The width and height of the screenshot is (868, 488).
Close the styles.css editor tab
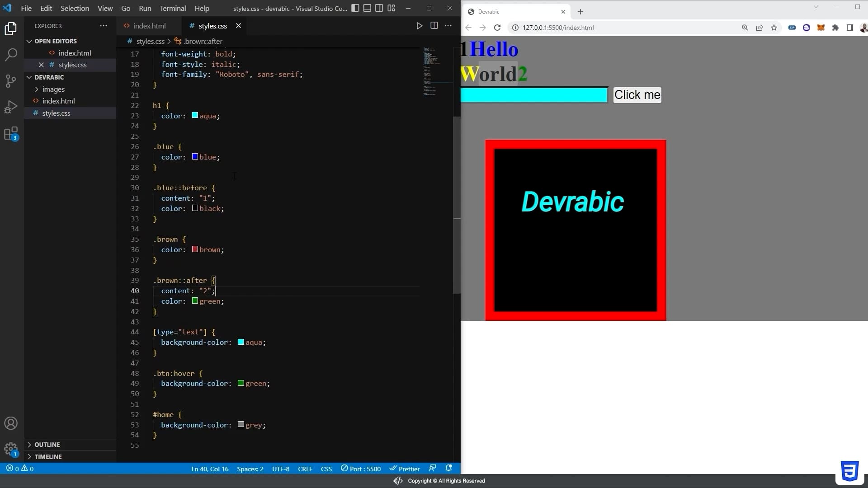(238, 26)
